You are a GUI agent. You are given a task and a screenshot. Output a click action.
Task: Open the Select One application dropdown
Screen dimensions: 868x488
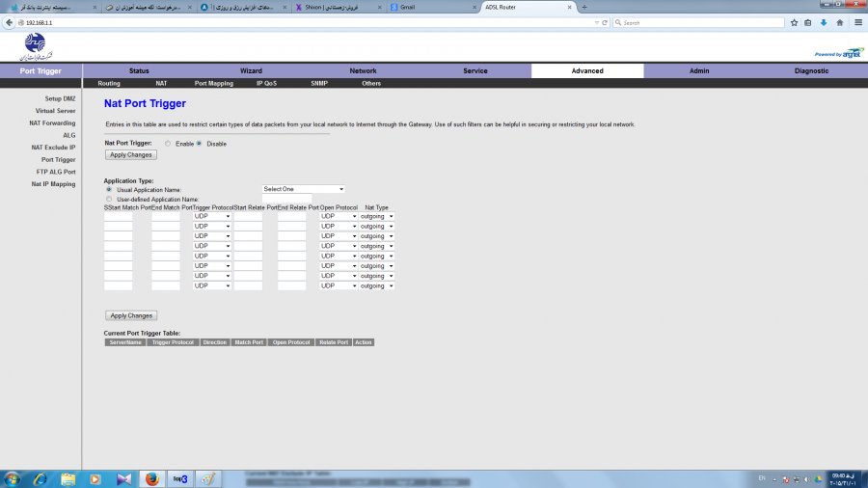pos(304,189)
